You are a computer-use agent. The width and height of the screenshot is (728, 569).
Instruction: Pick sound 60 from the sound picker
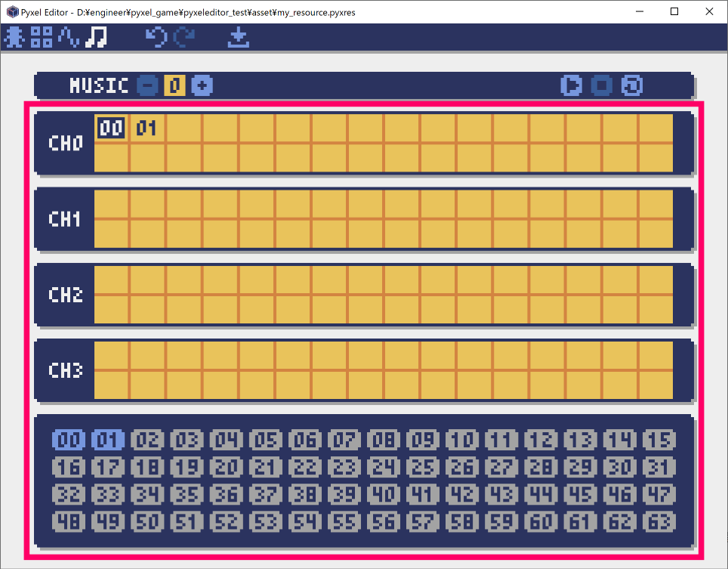[x=541, y=522]
